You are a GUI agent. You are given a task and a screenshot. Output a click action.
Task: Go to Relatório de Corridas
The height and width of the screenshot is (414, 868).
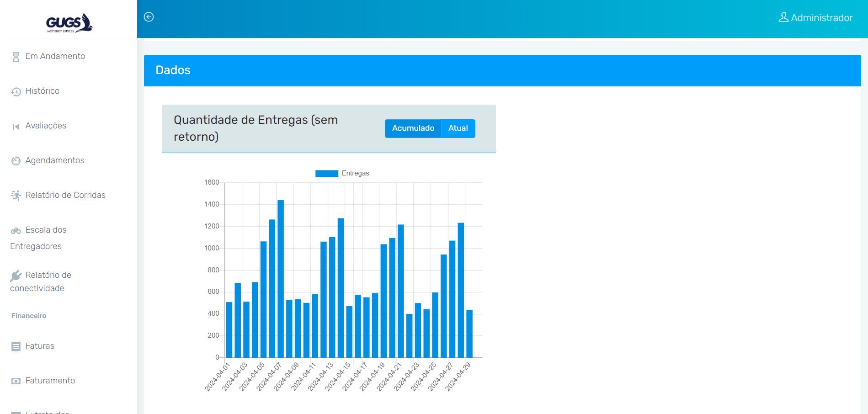pos(65,195)
